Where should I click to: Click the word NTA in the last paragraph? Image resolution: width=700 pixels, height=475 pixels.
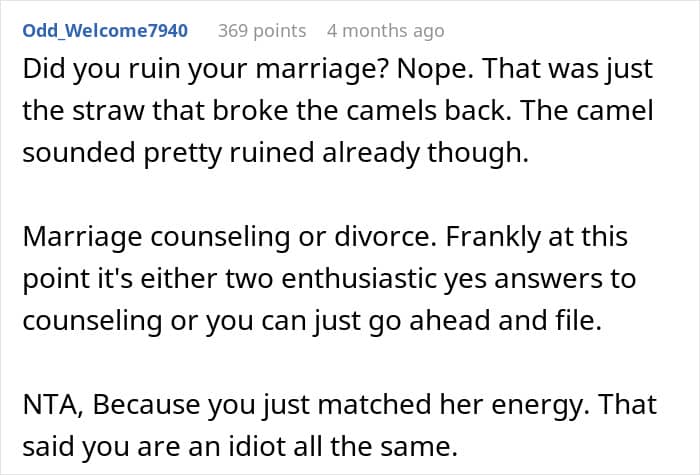(53, 405)
